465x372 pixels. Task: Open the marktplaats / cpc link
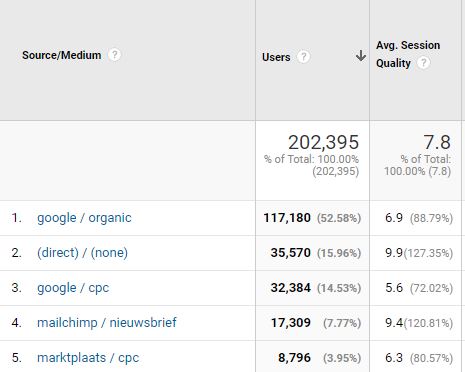click(88, 358)
